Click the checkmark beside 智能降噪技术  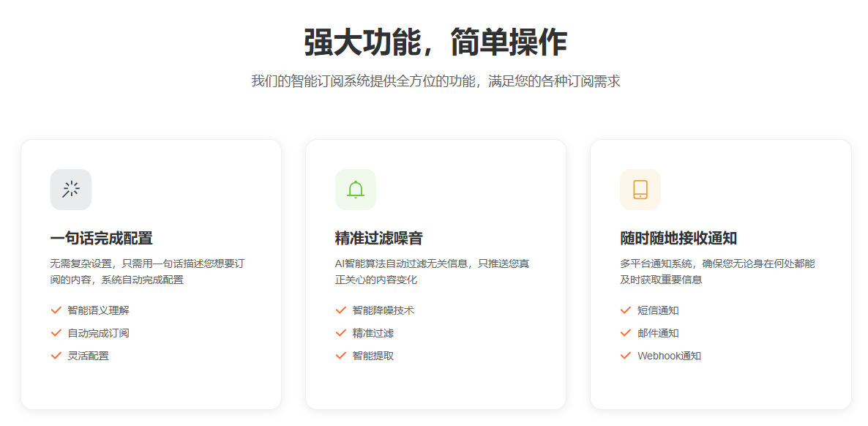[x=340, y=310]
